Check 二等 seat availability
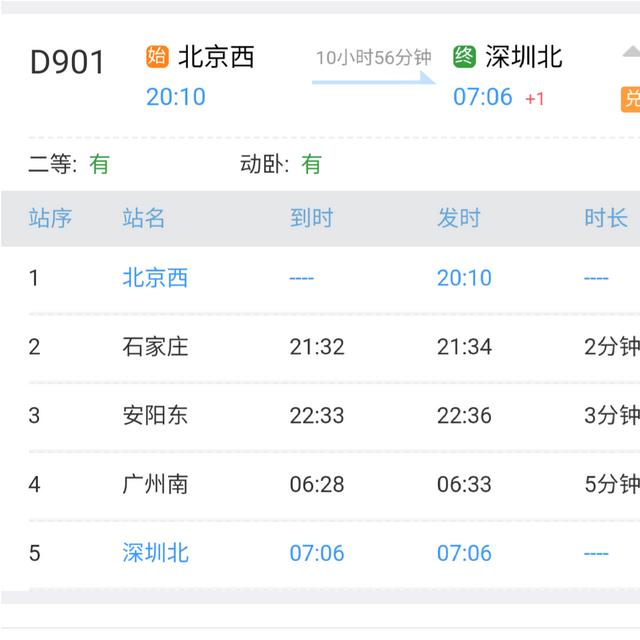 pos(68,164)
